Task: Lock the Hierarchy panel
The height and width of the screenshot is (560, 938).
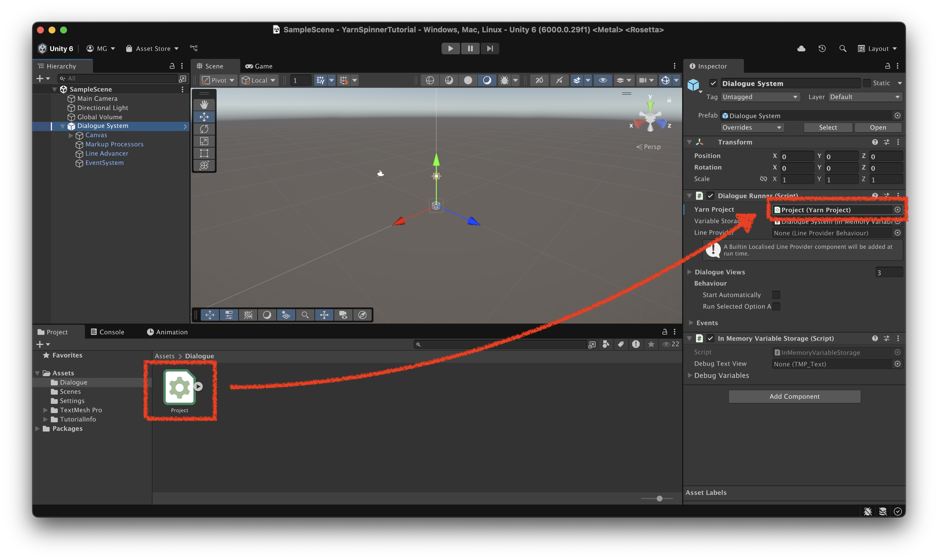Action: coord(172,66)
